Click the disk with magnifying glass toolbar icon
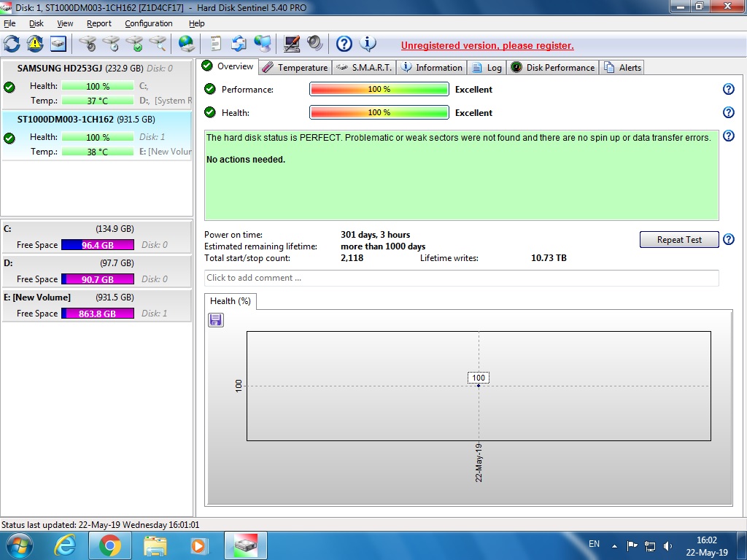 (158, 44)
